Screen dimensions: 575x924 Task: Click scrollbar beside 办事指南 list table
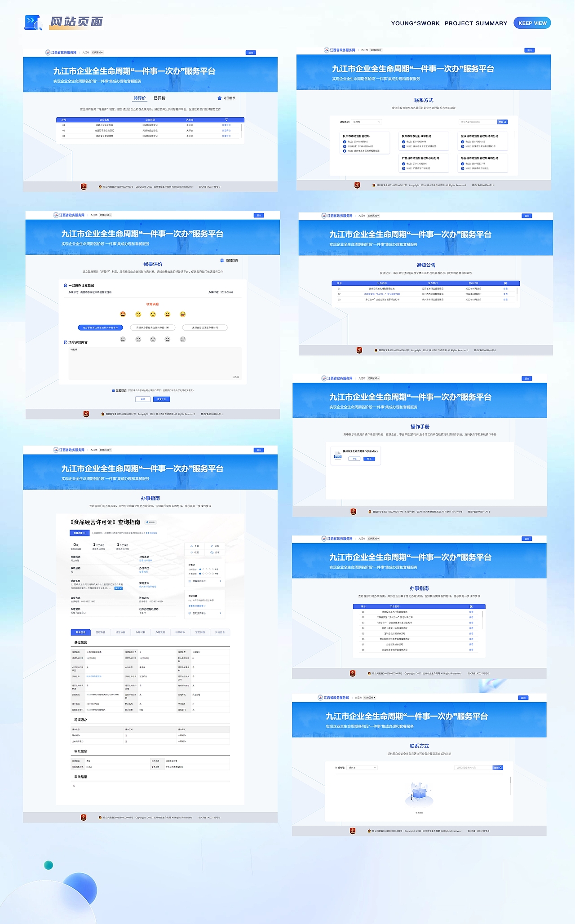[x=483, y=620]
